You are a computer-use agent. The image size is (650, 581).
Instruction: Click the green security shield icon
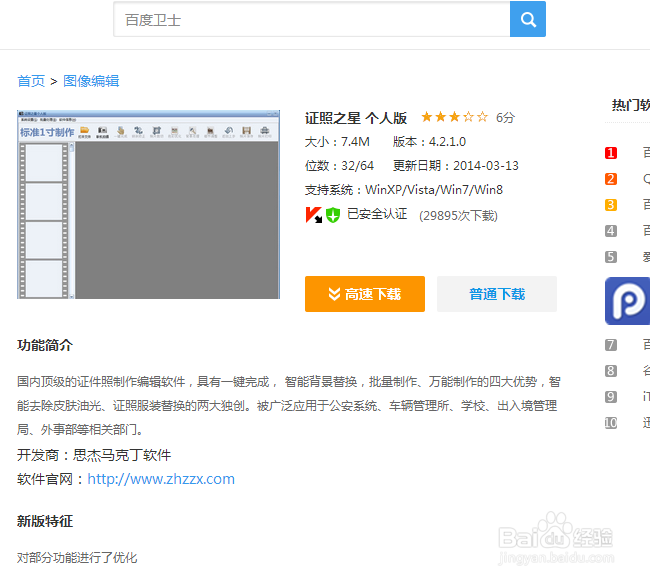[332, 215]
